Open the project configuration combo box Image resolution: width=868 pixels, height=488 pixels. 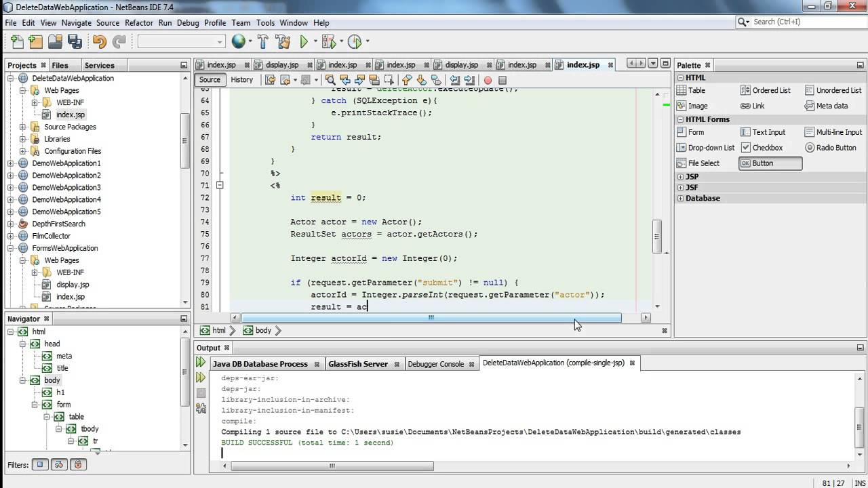pos(180,42)
